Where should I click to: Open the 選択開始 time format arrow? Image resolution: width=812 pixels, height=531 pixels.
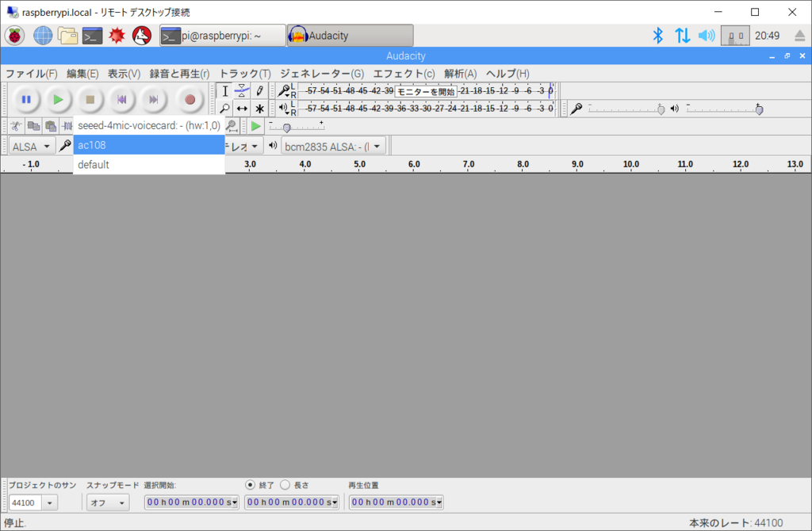(x=235, y=502)
